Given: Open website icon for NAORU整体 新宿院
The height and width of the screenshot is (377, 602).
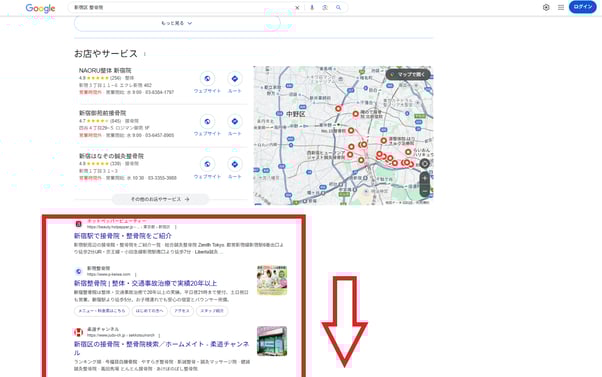Looking at the screenshot, I should tap(207, 79).
